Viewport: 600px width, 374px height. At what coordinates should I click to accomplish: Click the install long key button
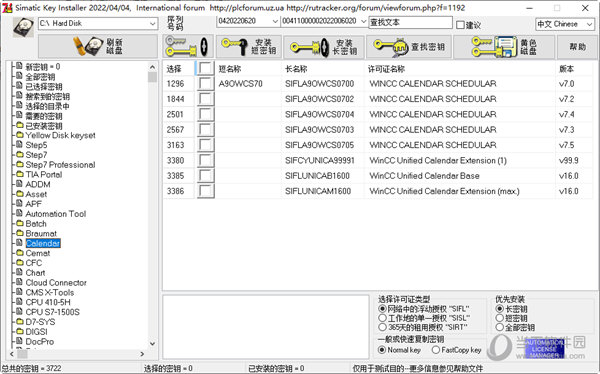(x=324, y=47)
